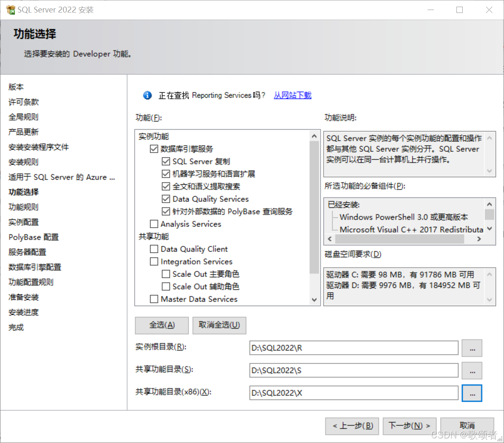Click the 实例根目录 path input field
This screenshot has height=443, width=504.
point(354,348)
